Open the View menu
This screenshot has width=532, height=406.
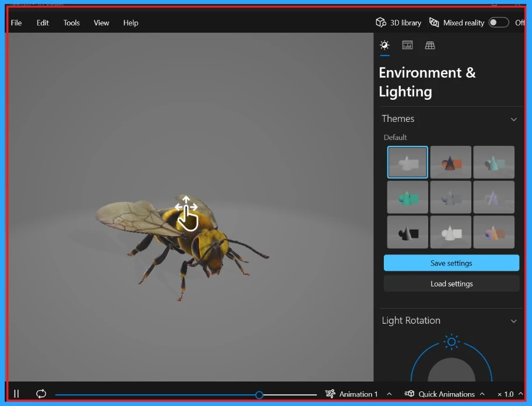click(101, 23)
